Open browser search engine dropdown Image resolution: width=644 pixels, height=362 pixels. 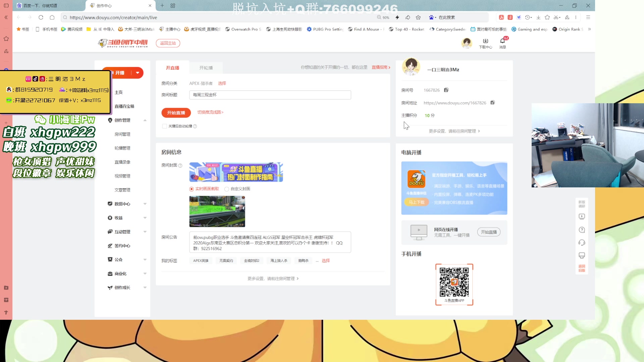tap(432, 17)
